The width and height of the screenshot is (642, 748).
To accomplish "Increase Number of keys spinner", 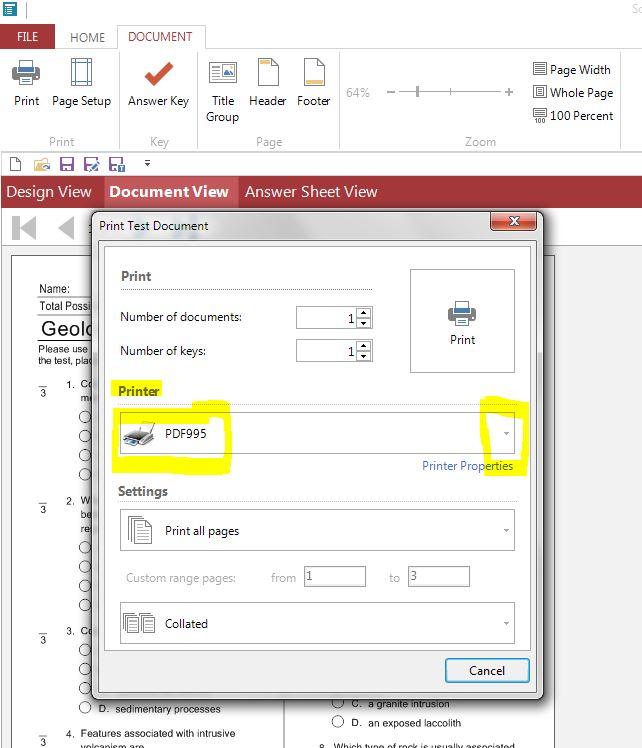I will click(x=364, y=346).
